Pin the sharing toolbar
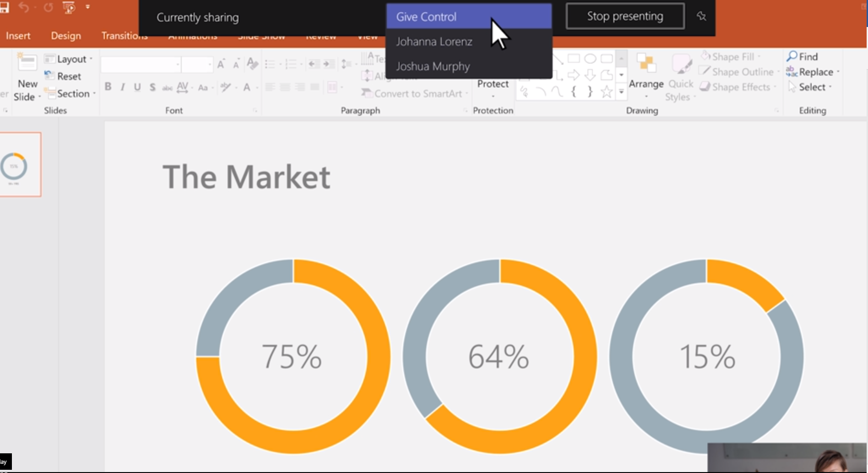868x473 pixels. (701, 16)
